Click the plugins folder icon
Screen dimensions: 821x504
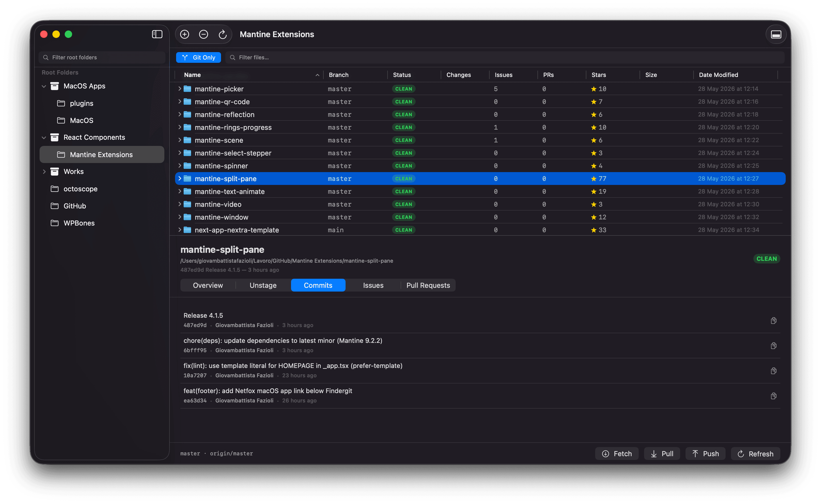[x=61, y=103]
